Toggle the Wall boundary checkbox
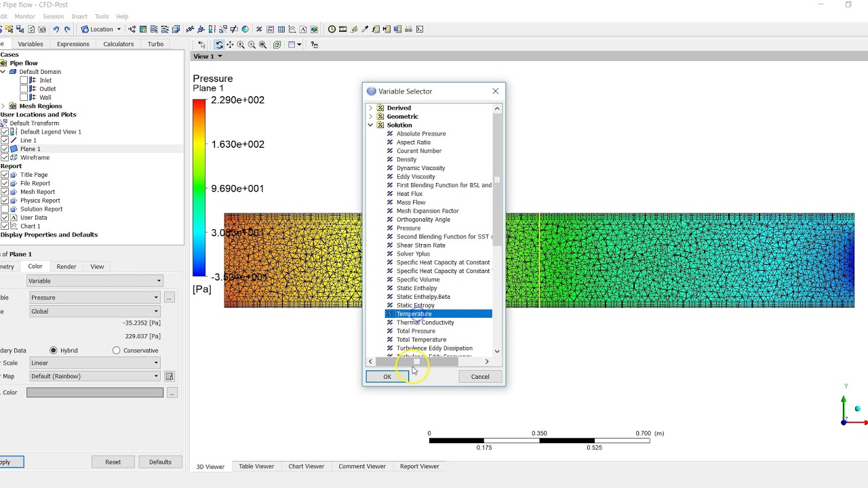The width and height of the screenshot is (868, 488). pyautogui.click(x=24, y=98)
